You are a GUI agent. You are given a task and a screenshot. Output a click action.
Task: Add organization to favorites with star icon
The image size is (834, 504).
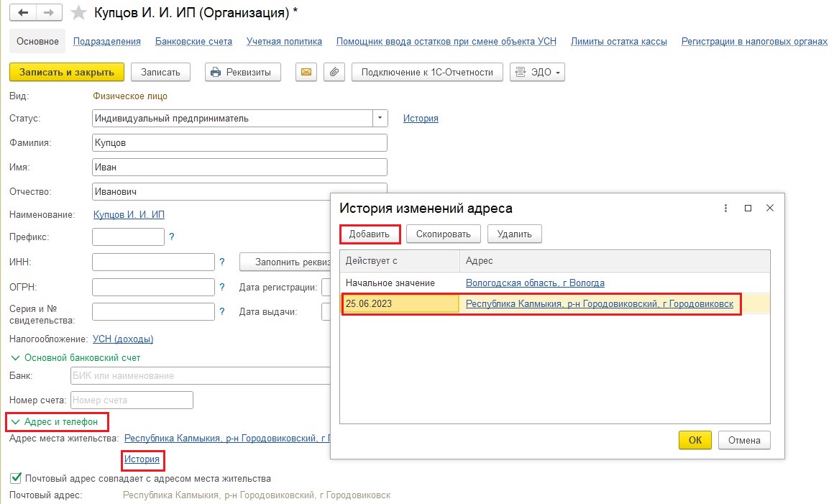(78, 12)
